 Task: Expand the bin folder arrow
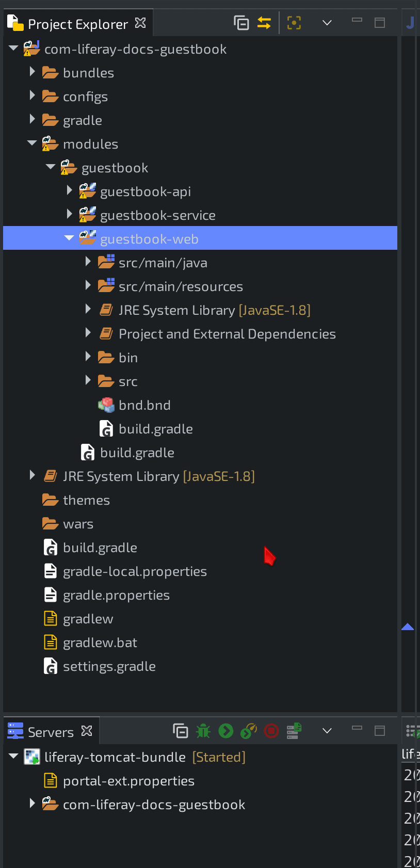[88, 356]
